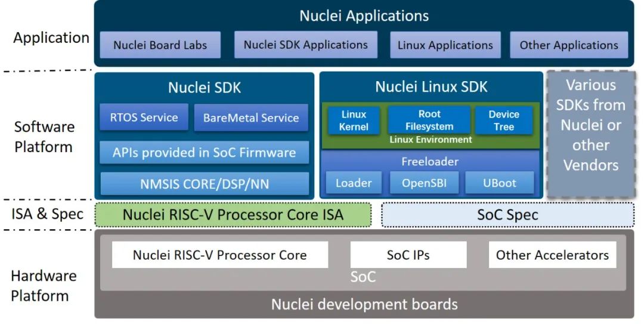Select the SoC IPs box
This screenshot has width=644, height=324.
(x=408, y=255)
